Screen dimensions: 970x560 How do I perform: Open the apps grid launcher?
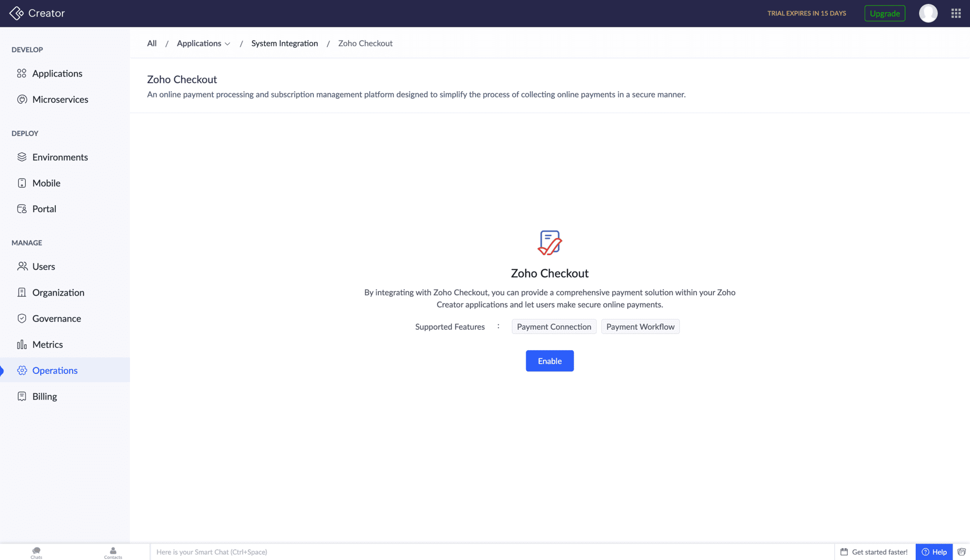tap(956, 14)
